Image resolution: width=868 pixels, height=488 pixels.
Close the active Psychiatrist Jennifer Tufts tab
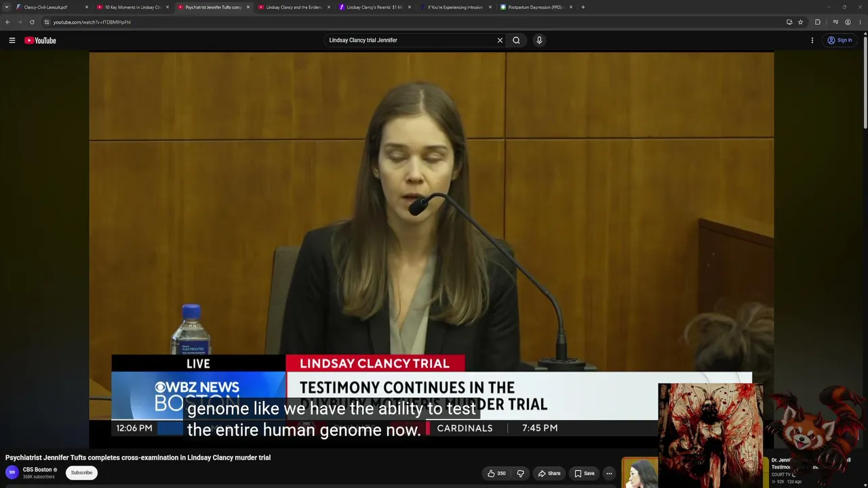[x=248, y=7]
